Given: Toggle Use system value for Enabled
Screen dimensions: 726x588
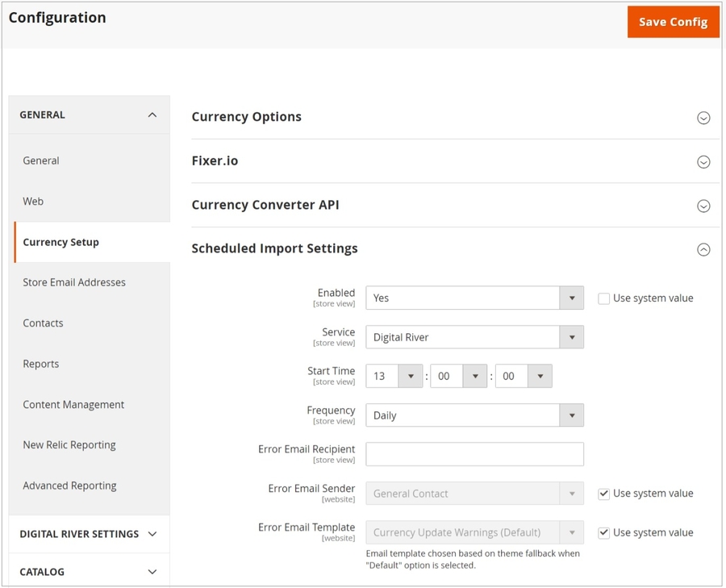Looking at the screenshot, I should pos(603,298).
